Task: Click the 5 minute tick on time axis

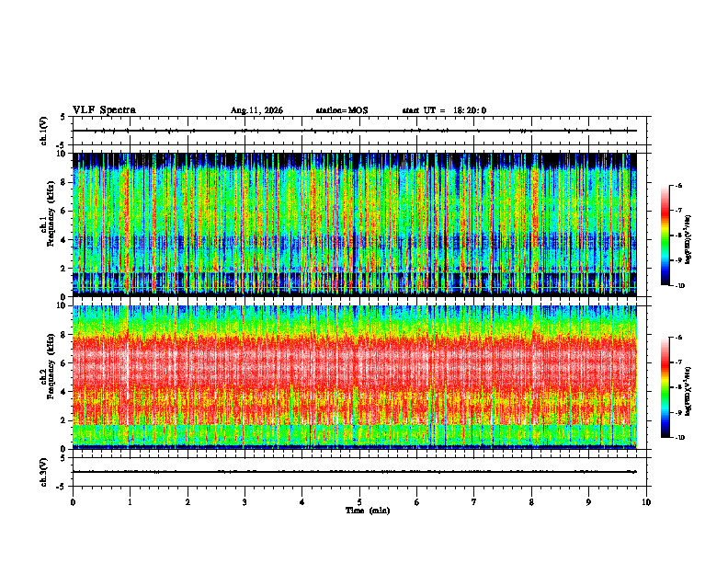Action: tap(359, 502)
